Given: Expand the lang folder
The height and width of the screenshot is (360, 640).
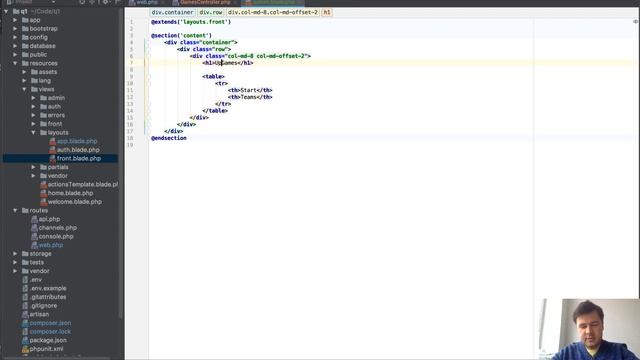Looking at the screenshot, I should (x=24, y=80).
